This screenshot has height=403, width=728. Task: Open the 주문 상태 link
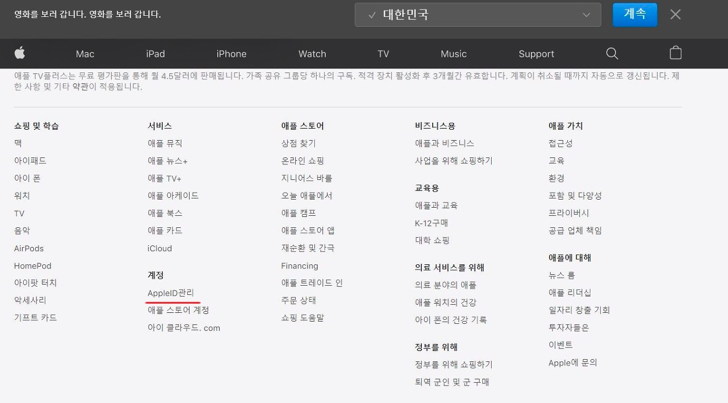pyautogui.click(x=298, y=300)
